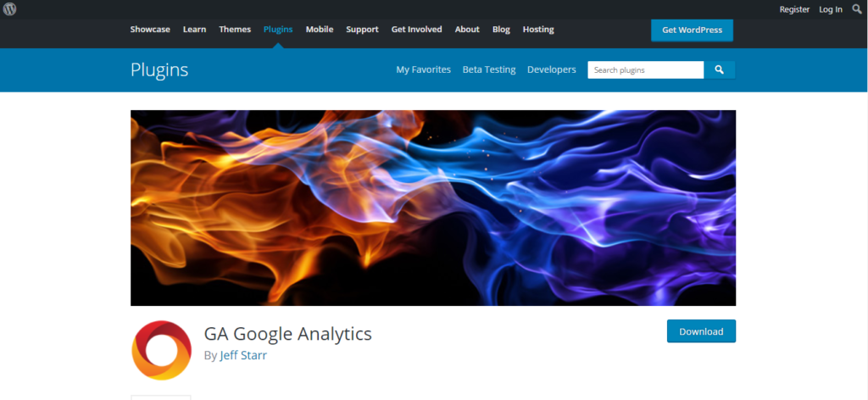Click the Register link
Image resolution: width=868 pixels, height=400 pixels.
[x=794, y=9]
